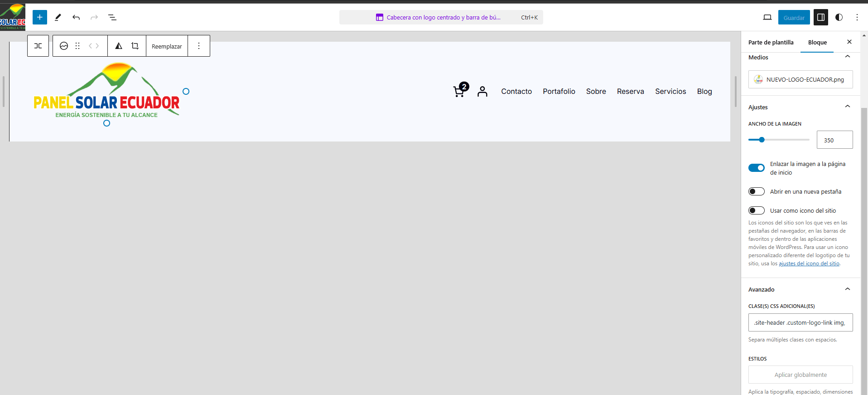Close the settings sidebar panel
Viewport: 868px width, 395px height.
coord(849,42)
